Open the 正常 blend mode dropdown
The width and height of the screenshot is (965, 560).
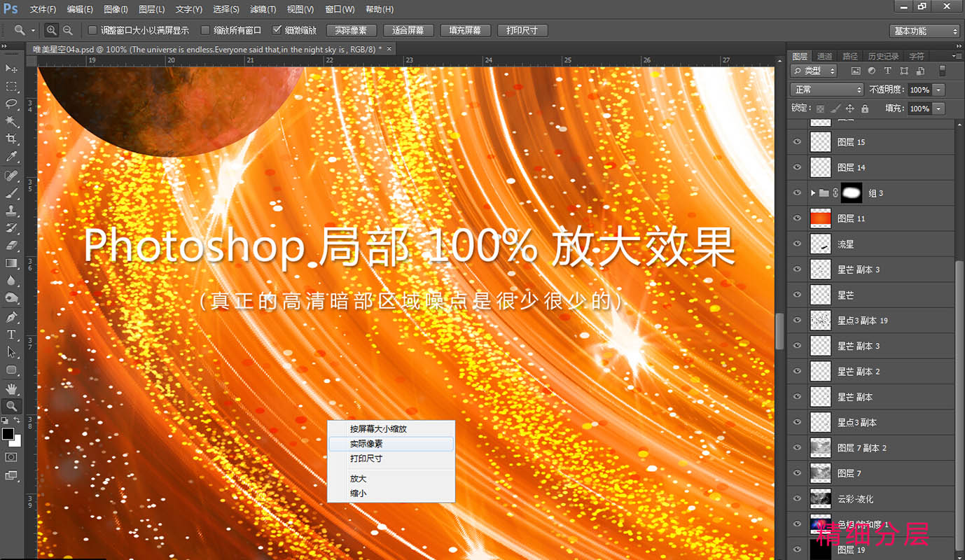coord(827,90)
